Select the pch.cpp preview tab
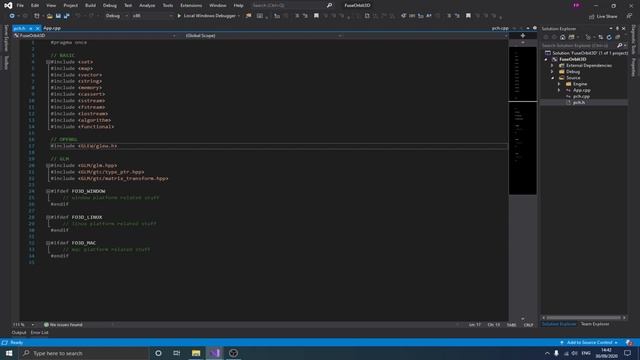Image resolution: width=640 pixels, height=360 pixels. (x=500, y=28)
